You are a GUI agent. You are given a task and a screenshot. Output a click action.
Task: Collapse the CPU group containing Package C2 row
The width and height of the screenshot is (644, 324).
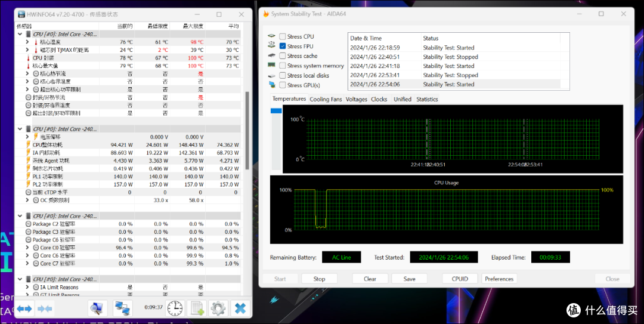[20, 216]
